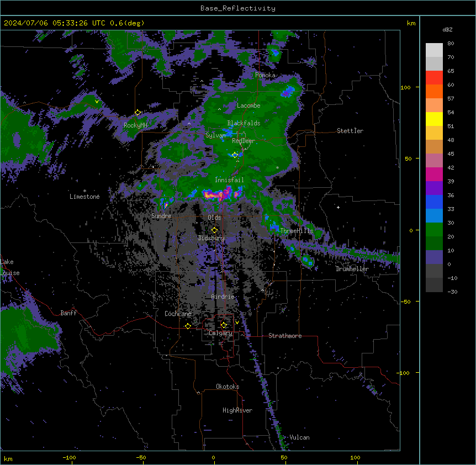Click the 65 value in dBZ legend
This screenshot has width=476, height=465.
pyautogui.click(x=451, y=71)
